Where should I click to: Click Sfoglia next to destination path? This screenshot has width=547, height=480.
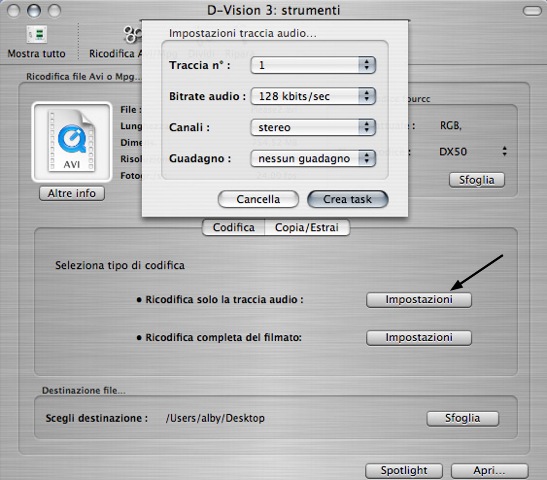(x=463, y=418)
